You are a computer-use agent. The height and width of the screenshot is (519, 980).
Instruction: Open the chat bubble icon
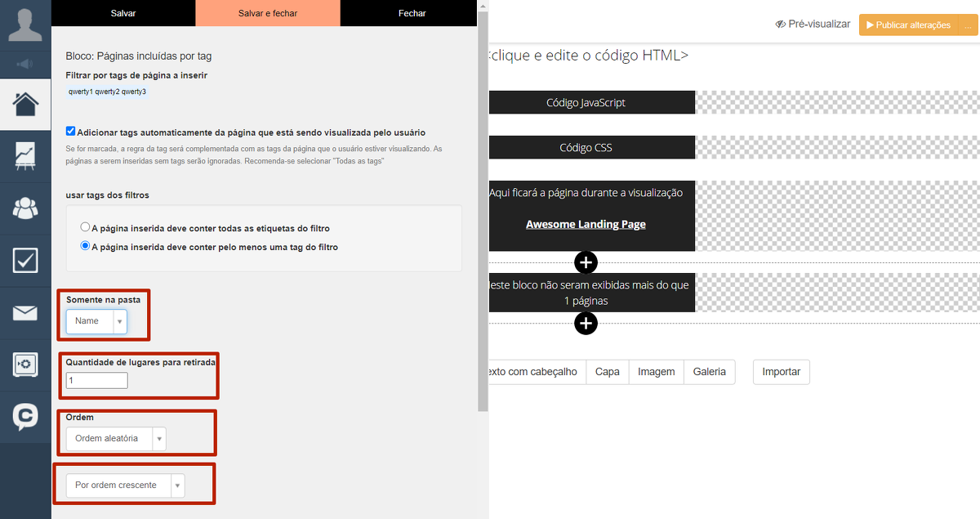(24, 417)
